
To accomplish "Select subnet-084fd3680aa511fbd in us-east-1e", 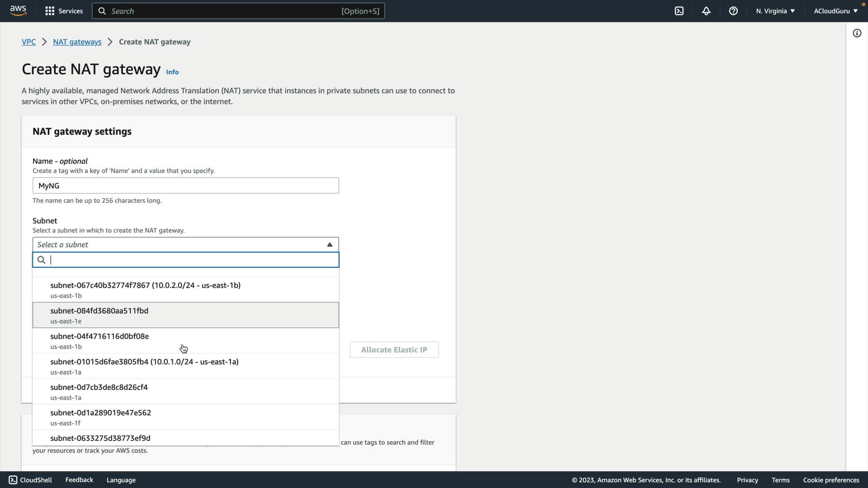I will pyautogui.click(x=99, y=315).
